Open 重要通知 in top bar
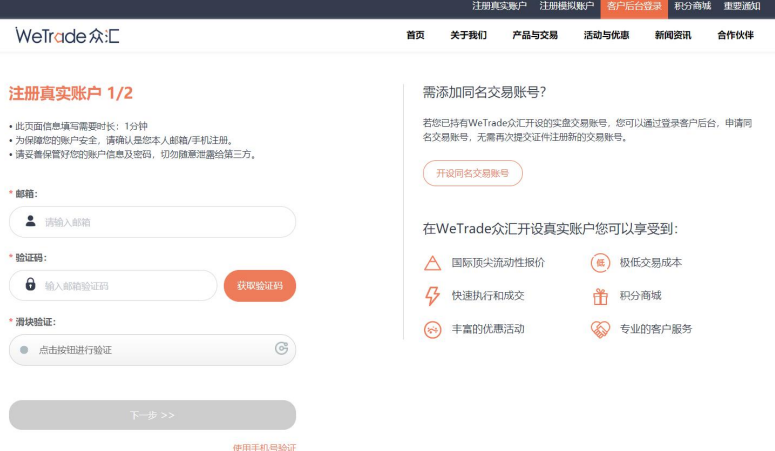The width and height of the screenshot is (775, 451). click(x=742, y=6)
